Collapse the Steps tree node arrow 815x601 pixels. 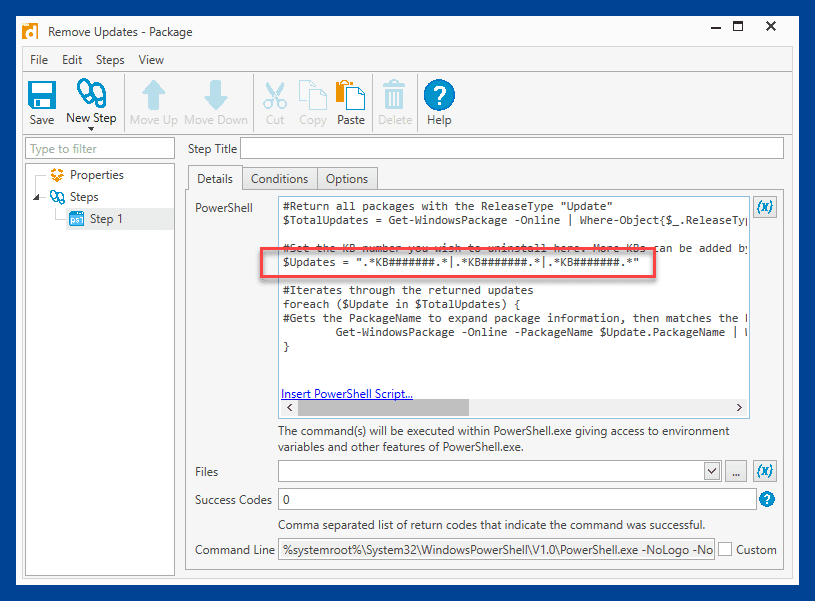coord(36,197)
